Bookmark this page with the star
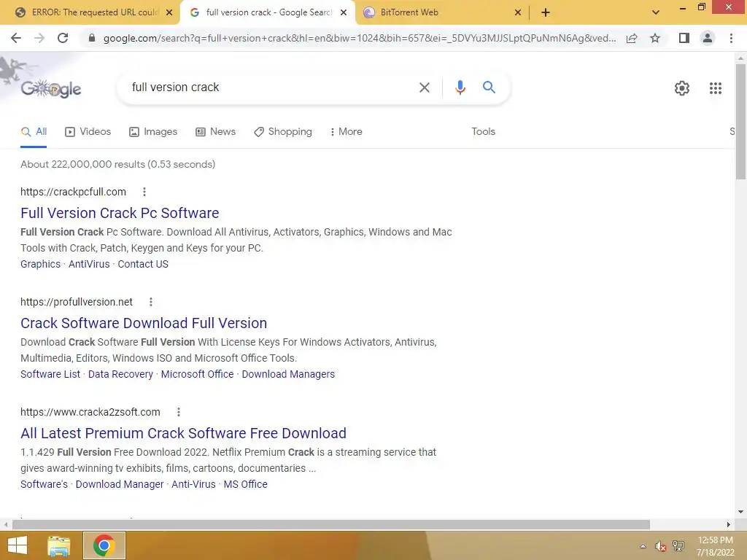The height and width of the screenshot is (560, 747). tap(655, 38)
